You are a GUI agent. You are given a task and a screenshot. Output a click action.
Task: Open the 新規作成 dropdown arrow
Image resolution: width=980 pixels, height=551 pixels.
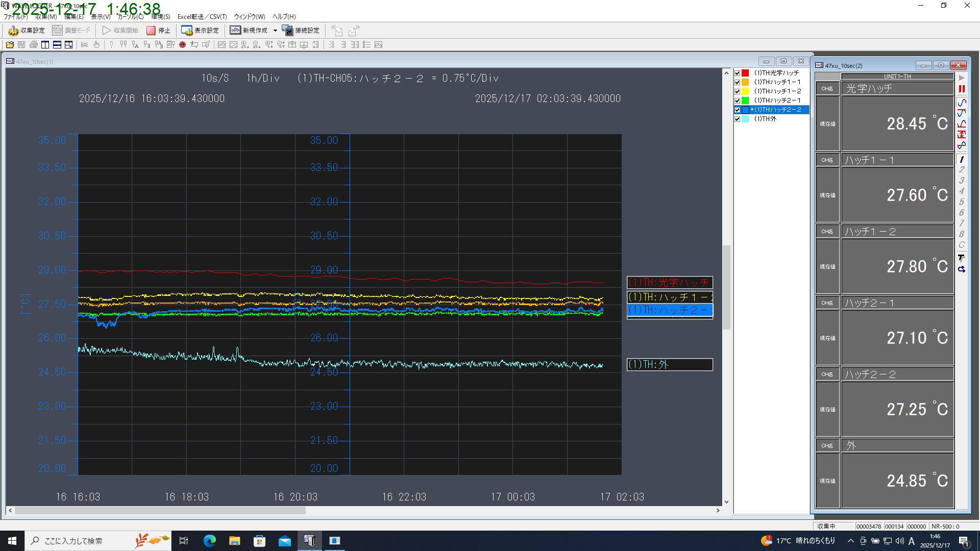click(276, 30)
